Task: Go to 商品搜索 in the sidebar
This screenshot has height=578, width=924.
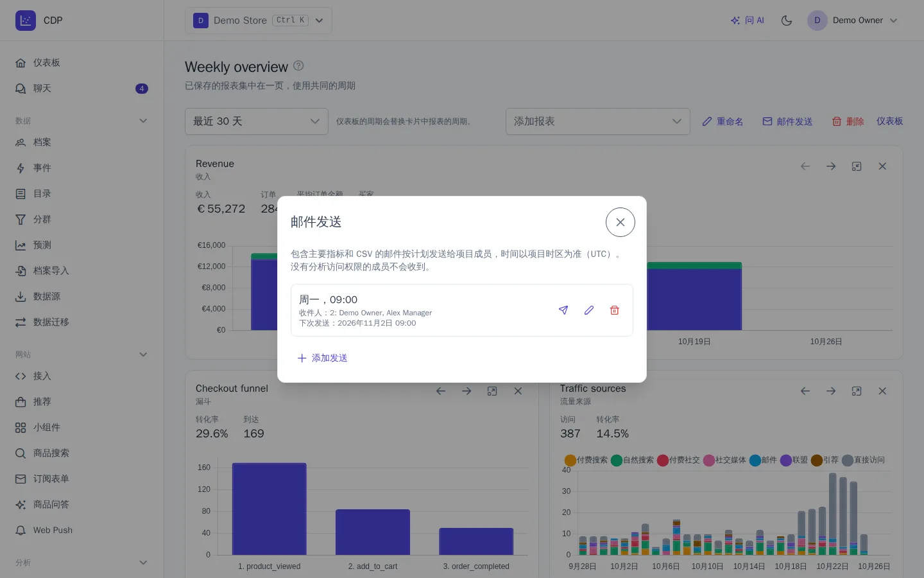Action: click(82, 453)
